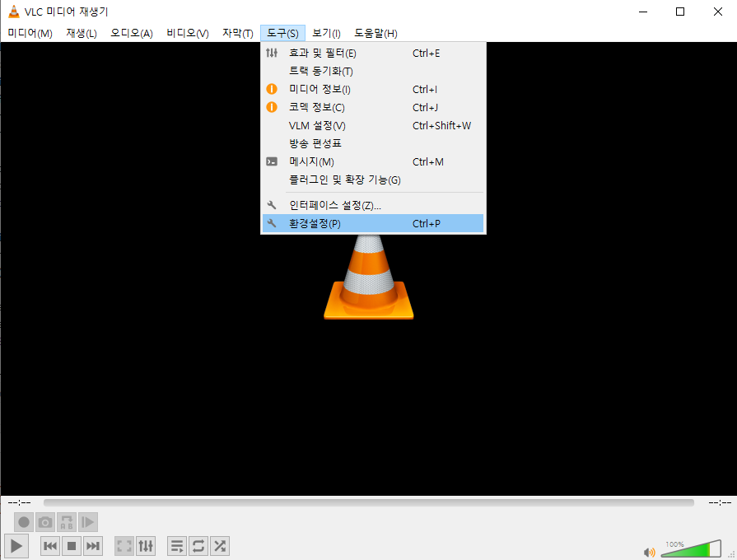Click the Play button
This screenshot has width=737, height=560.
16,546
